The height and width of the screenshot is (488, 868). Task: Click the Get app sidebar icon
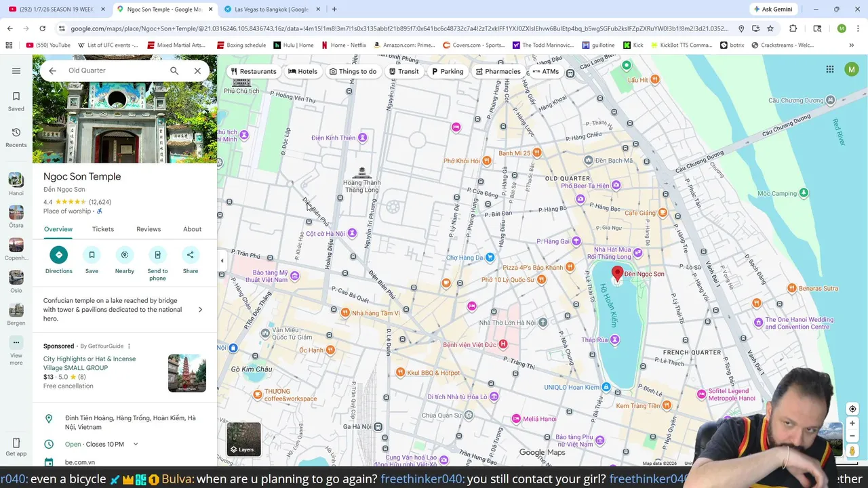16,447
